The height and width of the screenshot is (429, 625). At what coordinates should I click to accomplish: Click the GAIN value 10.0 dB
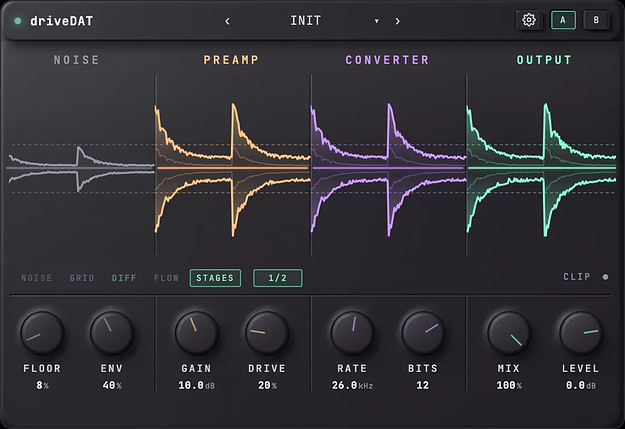pos(197,386)
